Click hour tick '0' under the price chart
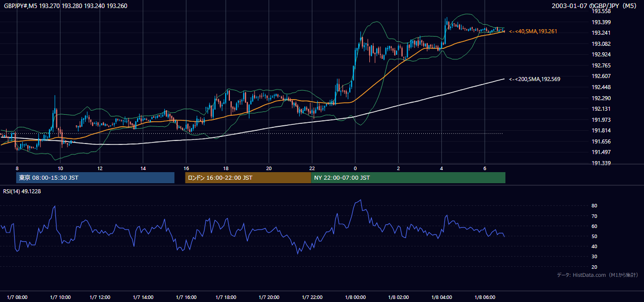 tap(355, 169)
